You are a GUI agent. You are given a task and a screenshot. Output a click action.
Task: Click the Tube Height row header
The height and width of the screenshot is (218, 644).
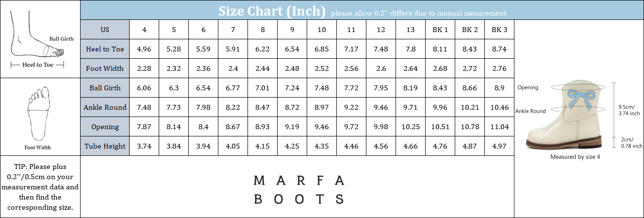(x=105, y=146)
